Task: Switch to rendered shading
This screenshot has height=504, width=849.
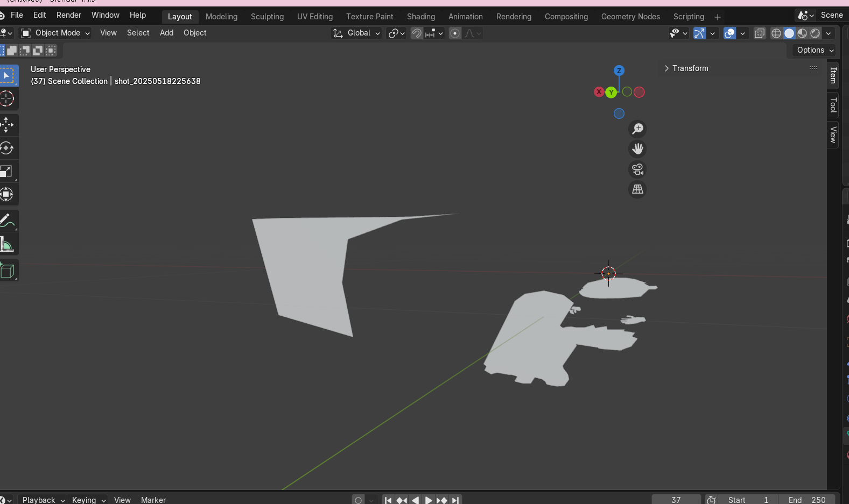Action: [x=815, y=33]
